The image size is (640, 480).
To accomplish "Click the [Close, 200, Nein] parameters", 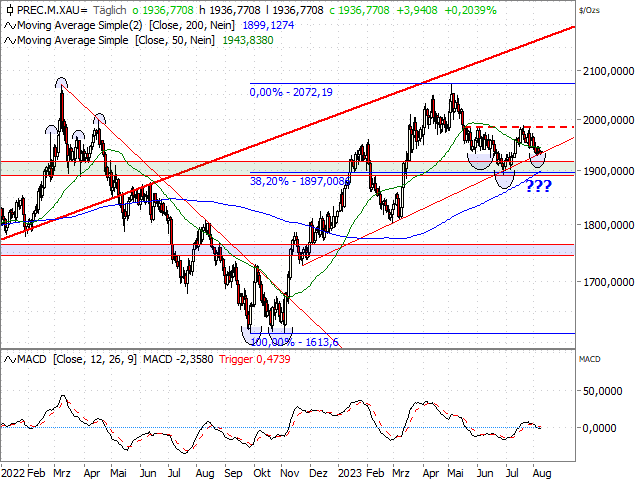I will coord(192,25).
